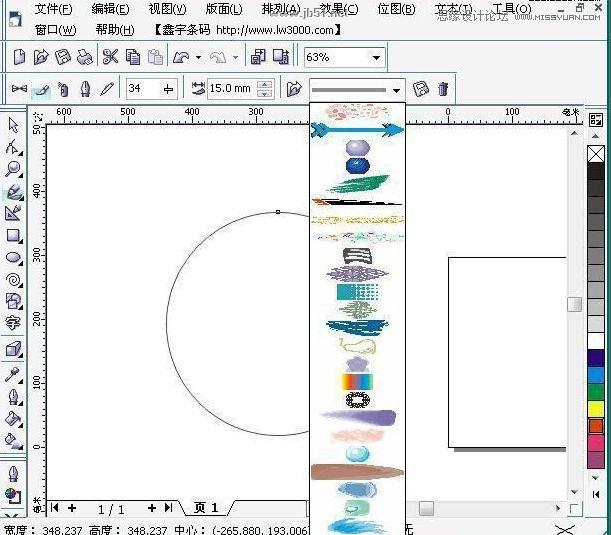This screenshot has width=611, height=535.
Task: Click the save brush stroke disk icon
Action: click(420, 89)
